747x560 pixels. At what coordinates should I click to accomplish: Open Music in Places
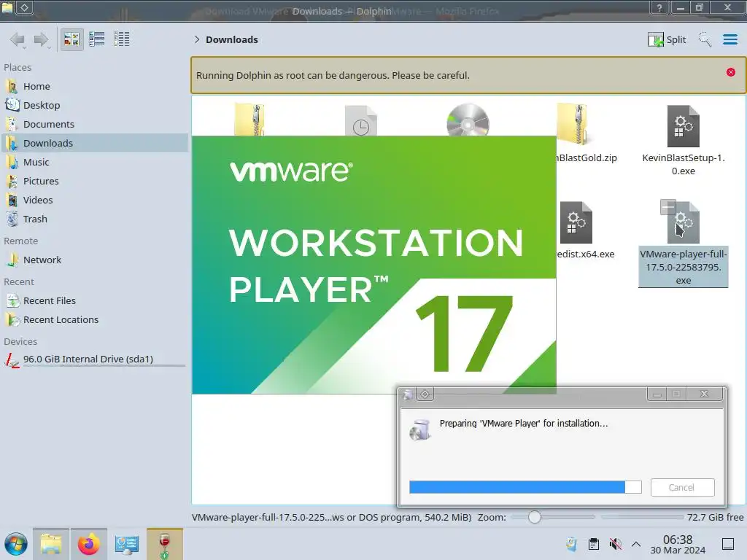[96, 162]
